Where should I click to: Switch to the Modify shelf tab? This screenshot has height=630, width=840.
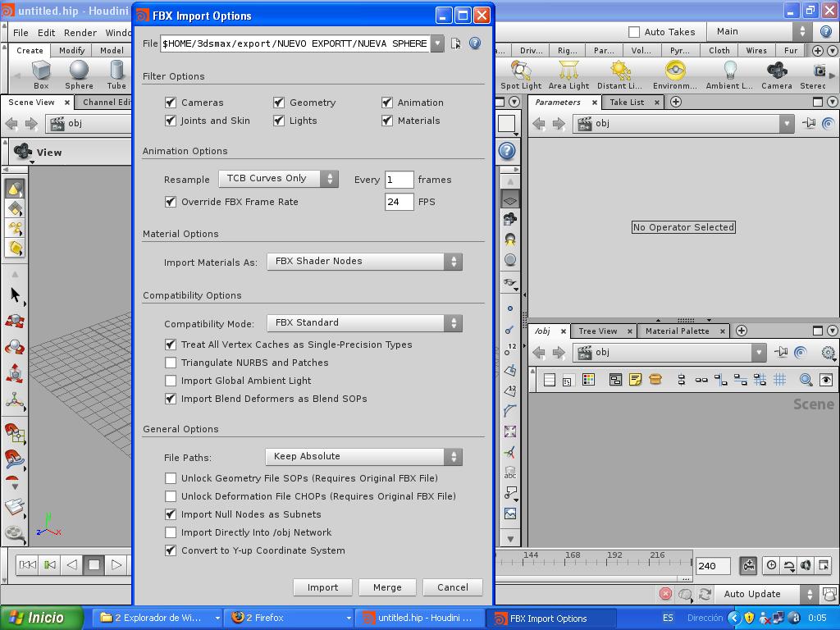(x=72, y=50)
